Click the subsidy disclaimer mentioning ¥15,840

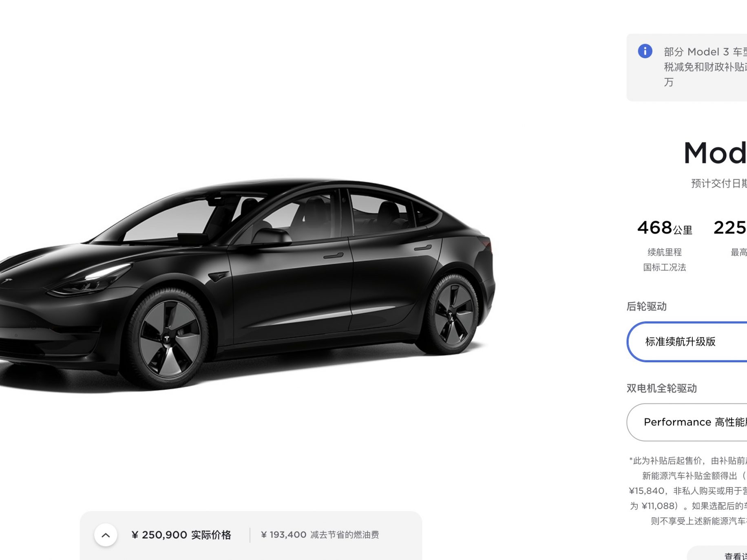pyautogui.click(x=688, y=491)
